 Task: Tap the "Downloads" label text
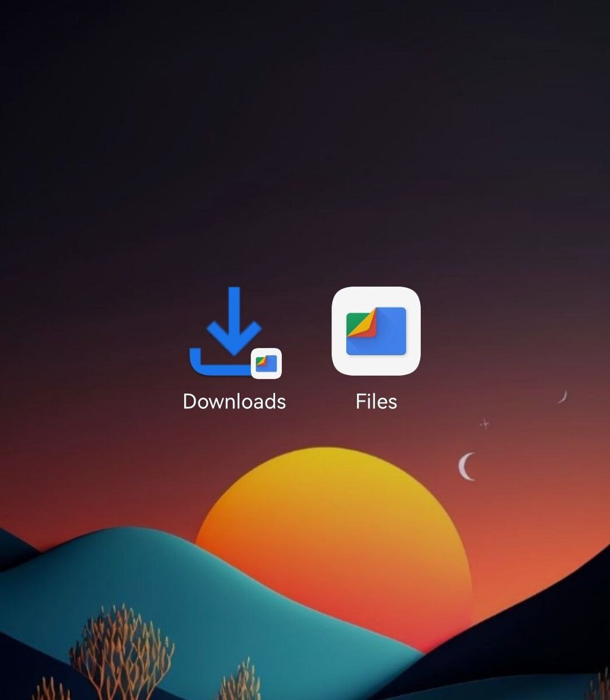[x=234, y=401]
